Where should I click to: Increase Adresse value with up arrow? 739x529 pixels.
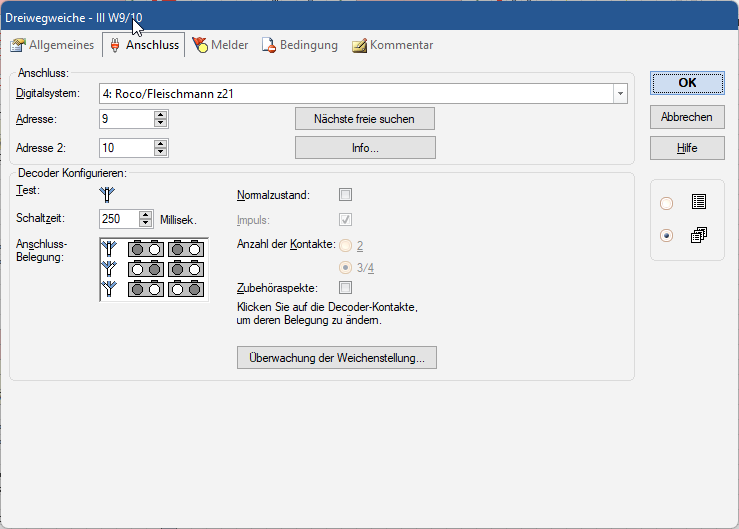tap(161, 115)
